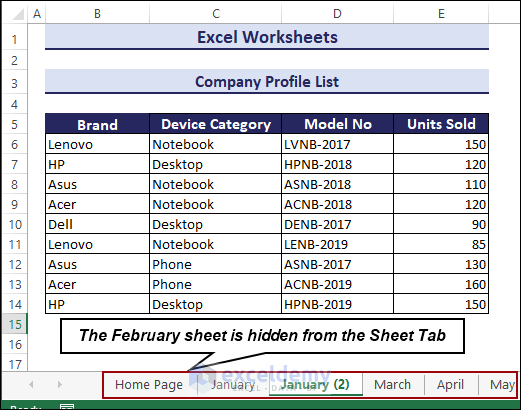Click model number ASNB-2018

(337, 184)
